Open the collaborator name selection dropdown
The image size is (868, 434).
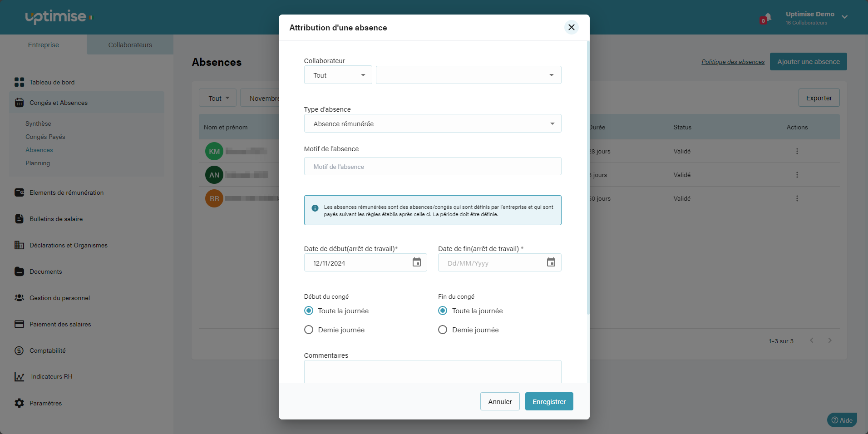[469, 75]
